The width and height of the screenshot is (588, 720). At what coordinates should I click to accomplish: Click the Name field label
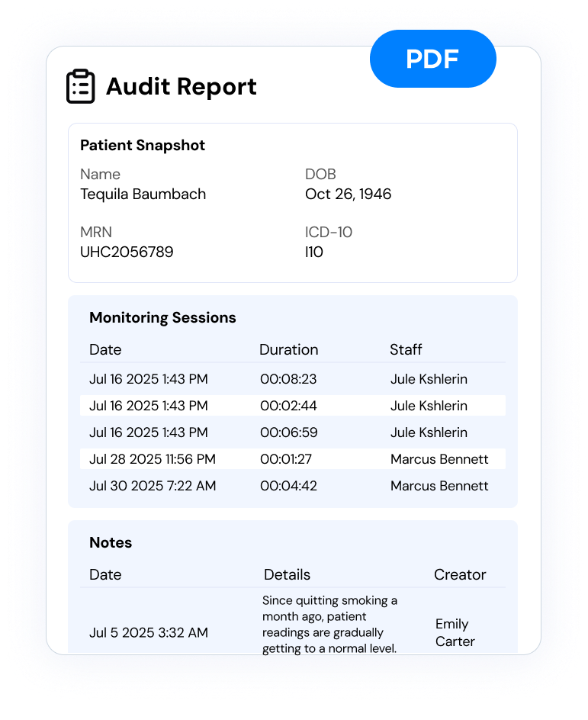(x=100, y=174)
